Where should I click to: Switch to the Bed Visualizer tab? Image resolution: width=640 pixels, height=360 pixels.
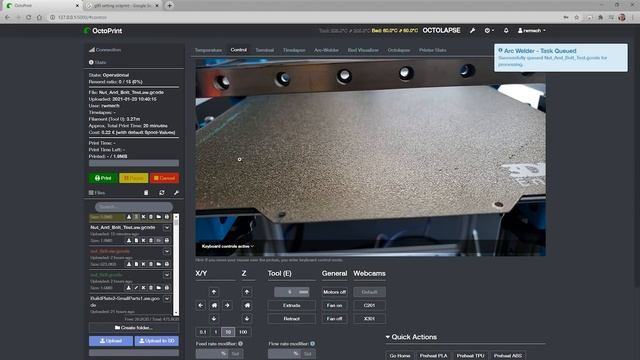click(x=363, y=50)
